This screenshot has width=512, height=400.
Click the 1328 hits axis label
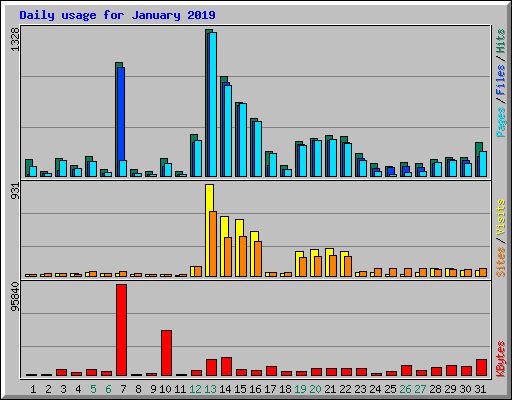(x=15, y=39)
